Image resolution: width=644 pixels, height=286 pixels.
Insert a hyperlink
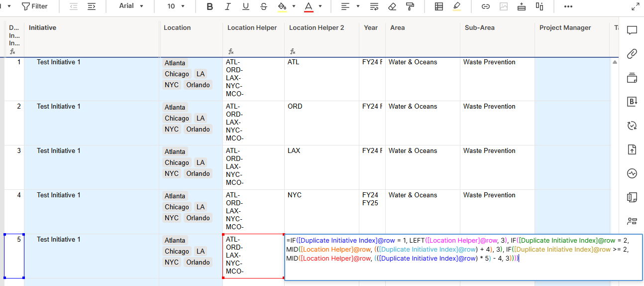[x=486, y=6]
